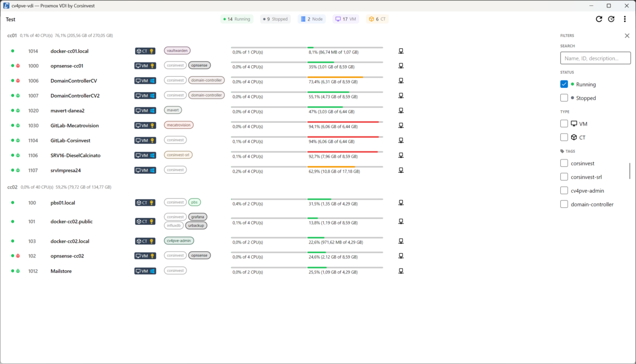Click the 2 Node summary chip
636x364 pixels.
(x=312, y=19)
